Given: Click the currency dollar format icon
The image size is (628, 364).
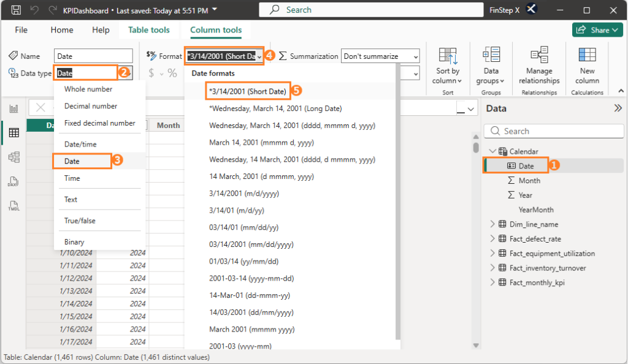Looking at the screenshot, I should point(151,73).
